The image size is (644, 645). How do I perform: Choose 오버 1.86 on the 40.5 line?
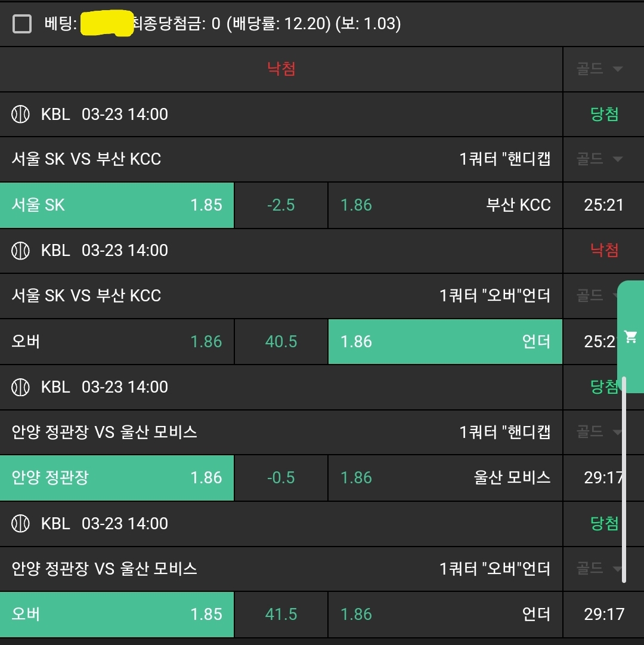(117, 342)
